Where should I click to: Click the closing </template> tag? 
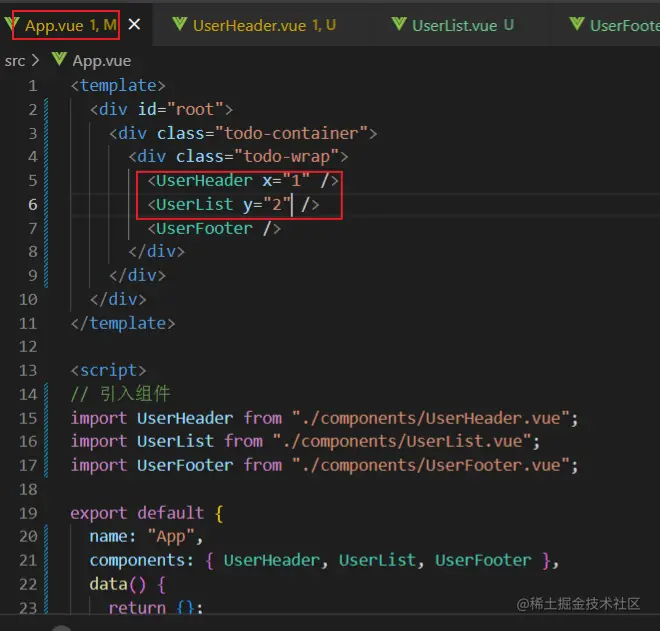click(122, 324)
